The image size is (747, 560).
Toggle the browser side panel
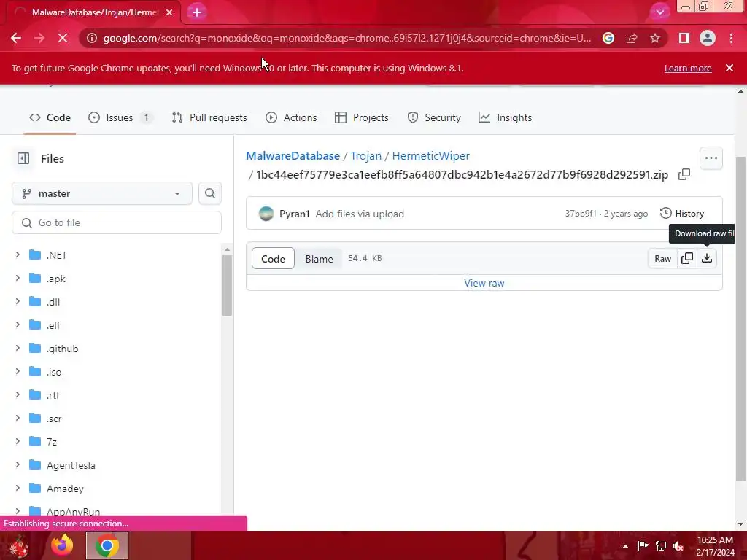pos(684,38)
